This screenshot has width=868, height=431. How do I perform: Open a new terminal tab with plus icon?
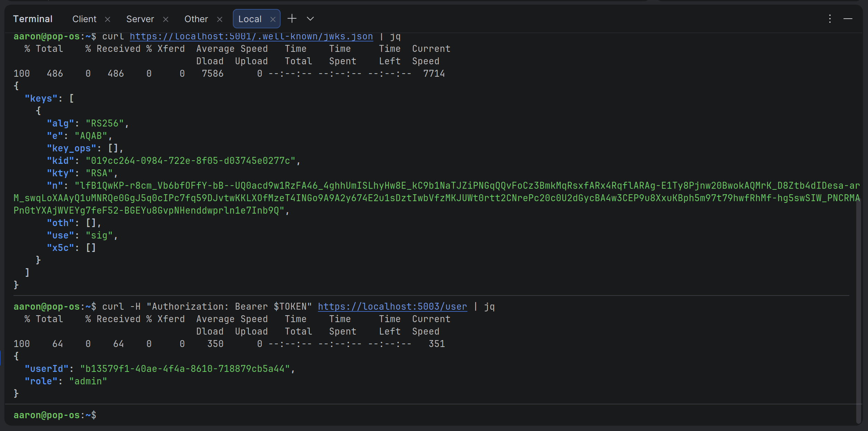coord(292,19)
